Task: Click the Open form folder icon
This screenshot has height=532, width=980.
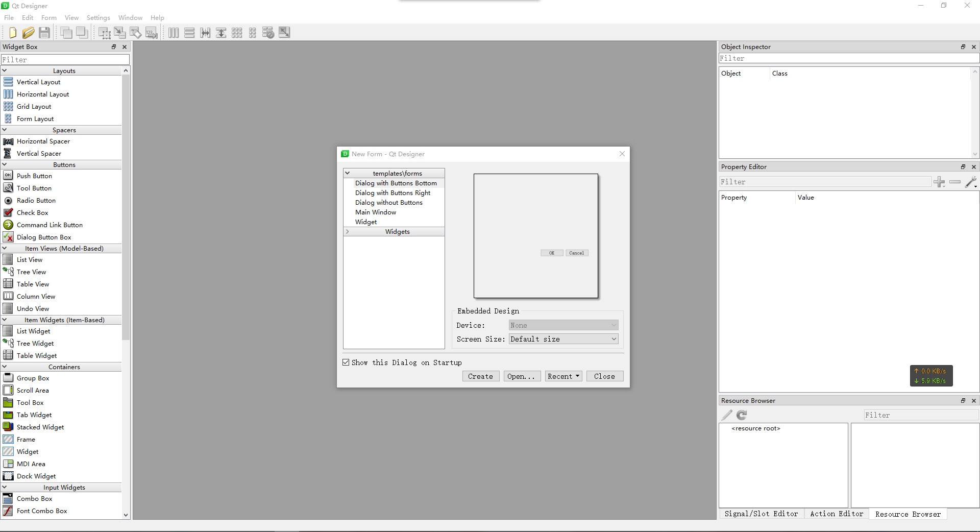Action: pyautogui.click(x=29, y=33)
